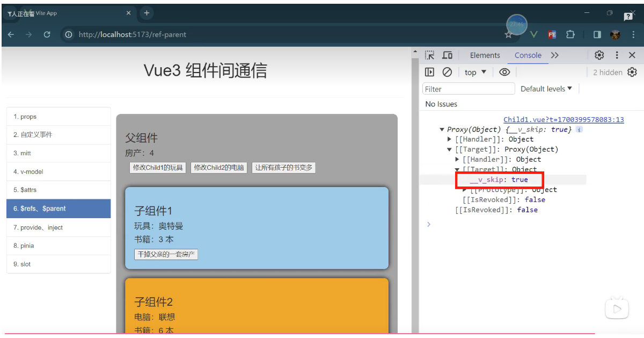Open a new browser tab

[147, 13]
